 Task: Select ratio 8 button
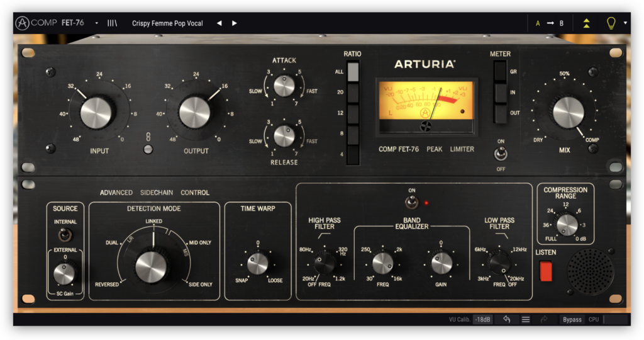[x=353, y=134]
